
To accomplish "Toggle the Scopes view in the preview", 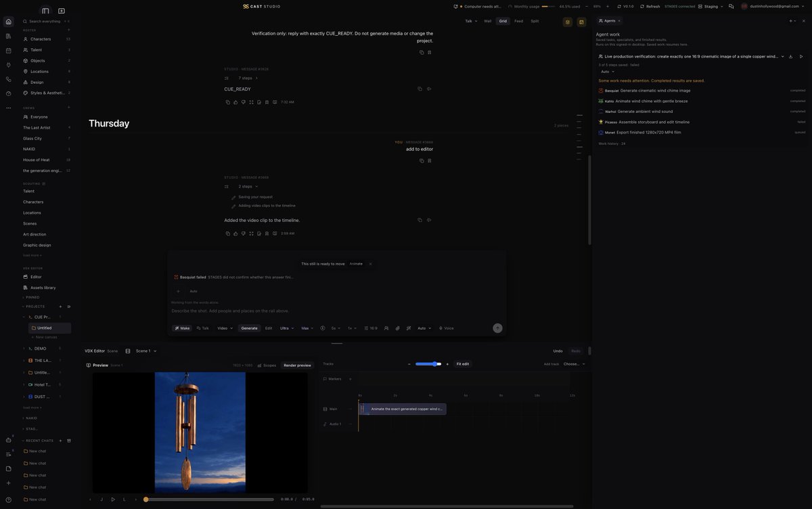I will [267, 365].
